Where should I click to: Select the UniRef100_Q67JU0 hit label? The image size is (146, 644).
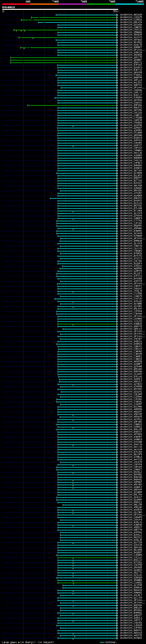pyautogui.click(x=131, y=170)
